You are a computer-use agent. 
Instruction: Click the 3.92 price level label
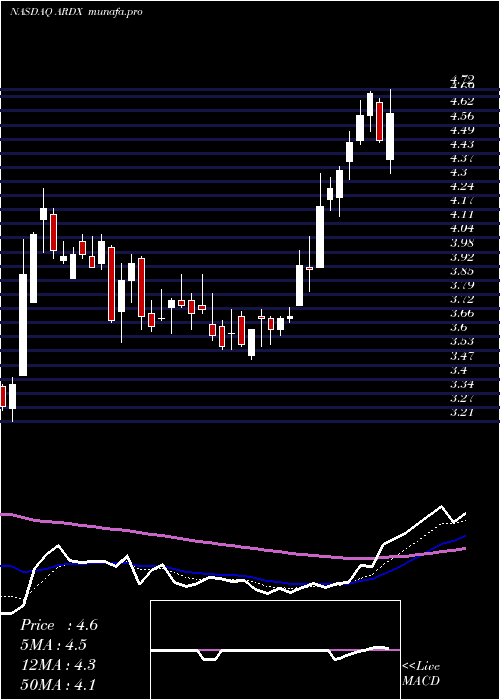pos(462,257)
